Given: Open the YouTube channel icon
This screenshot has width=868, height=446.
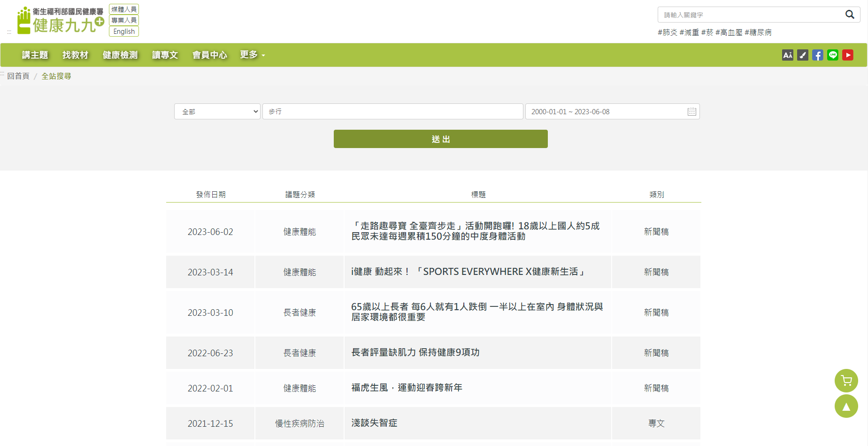Looking at the screenshot, I should (848, 55).
